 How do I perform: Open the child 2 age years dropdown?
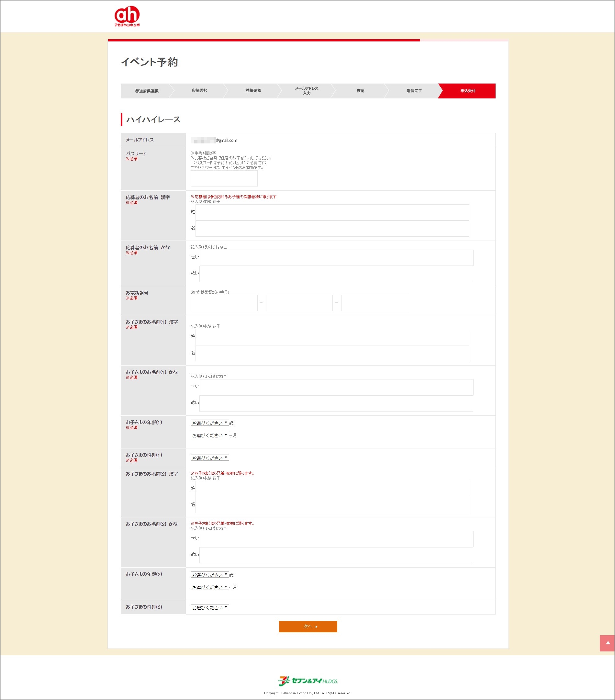pos(209,575)
